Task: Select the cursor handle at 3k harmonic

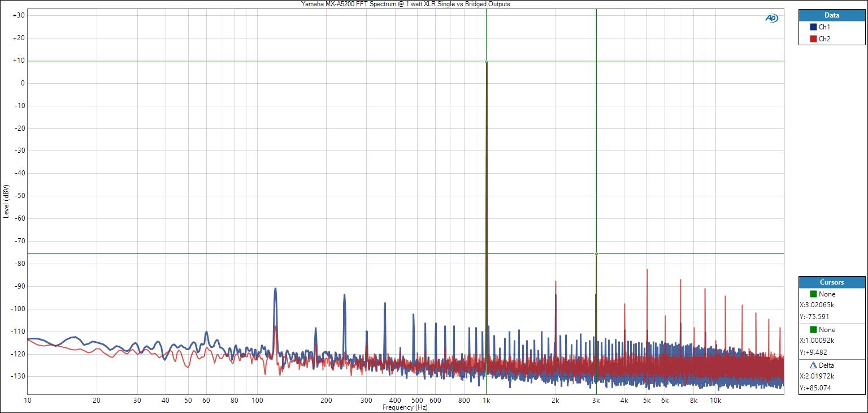Action: [x=596, y=254]
